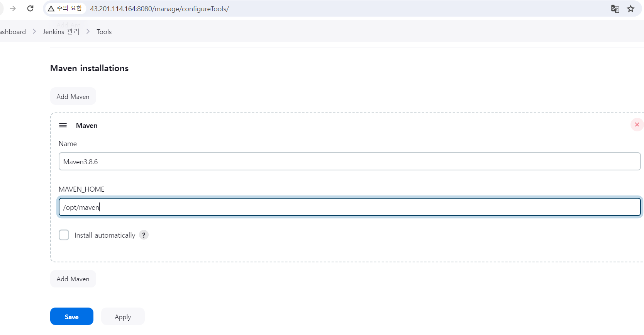Image resolution: width=644 pixels, height=335 pixels.
Task: Click the MAVEN_HOME label
Action: (81, 189)
